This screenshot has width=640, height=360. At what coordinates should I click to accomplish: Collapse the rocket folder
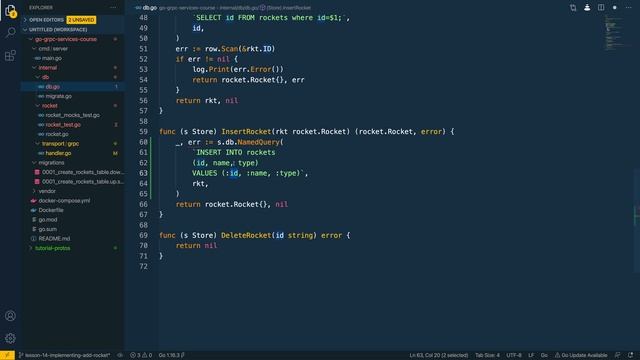tap(38, 106)
